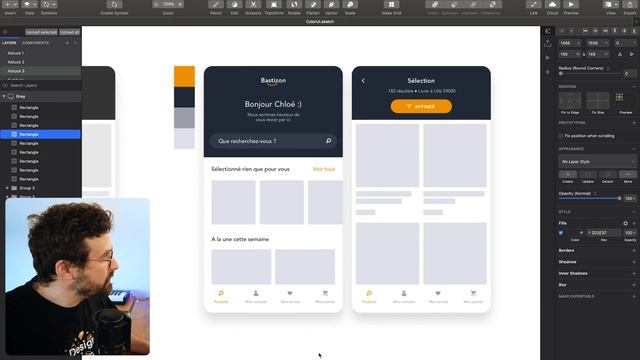Screen dimensions: 640x360
Task: Apply the Difference boolean operation
Action: click(492, 5)
